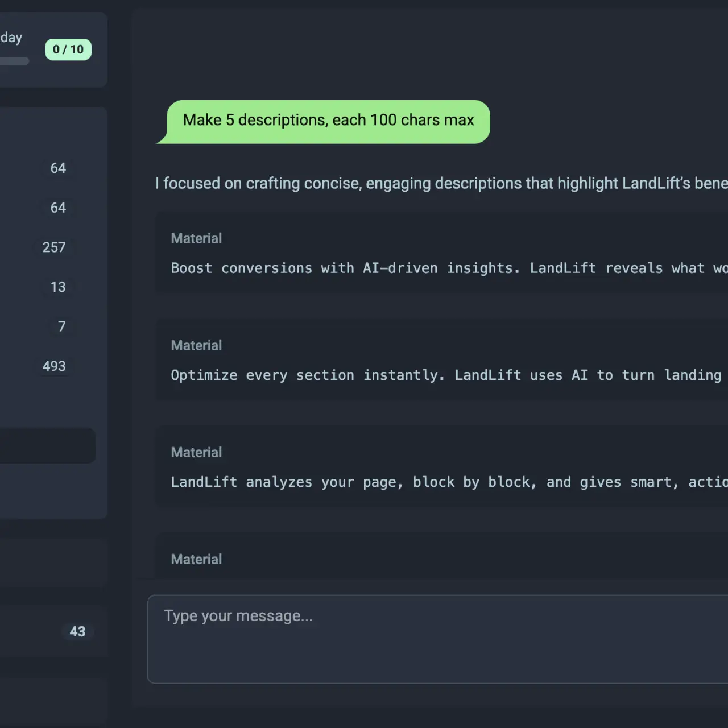The width and height of the screenshot is (728, 728).
Task: Click the sidebar item with 493 badge
Action: pyautogui.click(x=54, y=366)
